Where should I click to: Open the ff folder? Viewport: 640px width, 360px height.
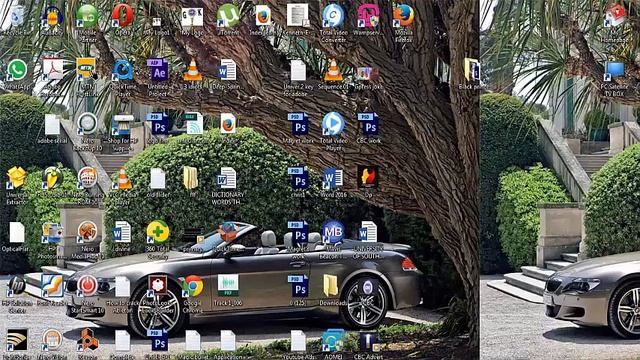(191, 179)
